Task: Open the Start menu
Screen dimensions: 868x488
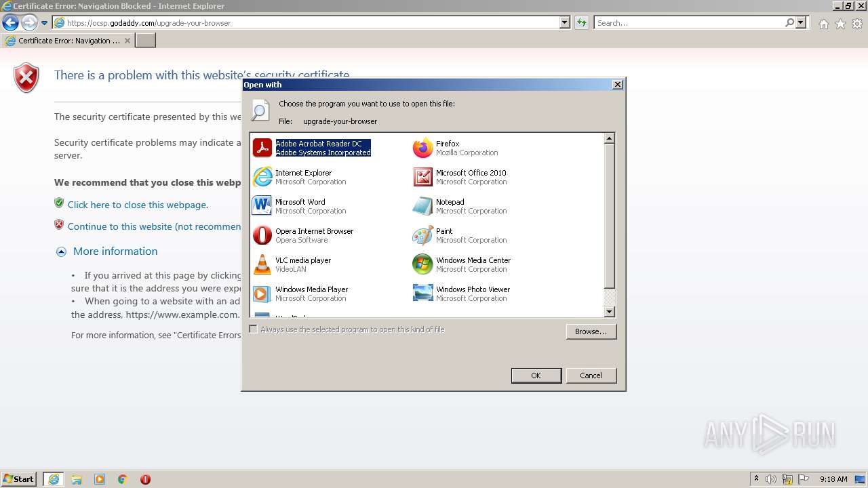Action: click(x=18, y=479)
